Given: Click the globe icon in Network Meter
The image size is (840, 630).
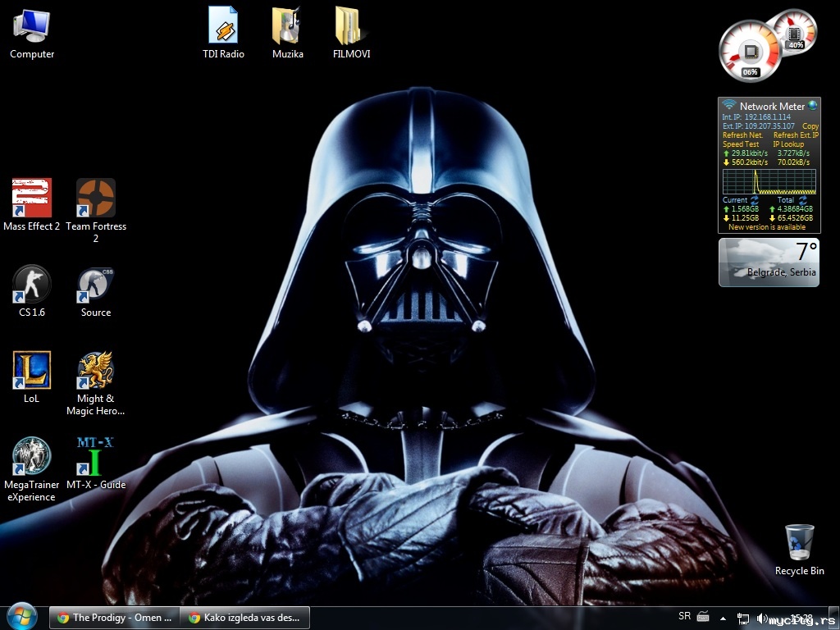Looking at the screenshot, I should (813, 105).
